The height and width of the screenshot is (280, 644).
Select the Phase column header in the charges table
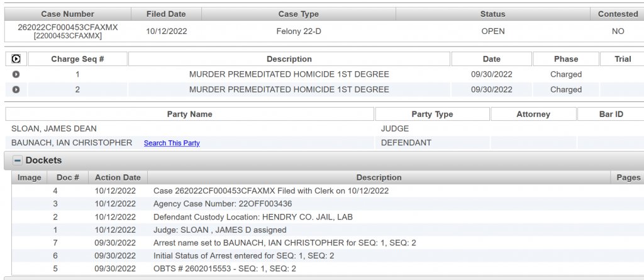(565, 59)
